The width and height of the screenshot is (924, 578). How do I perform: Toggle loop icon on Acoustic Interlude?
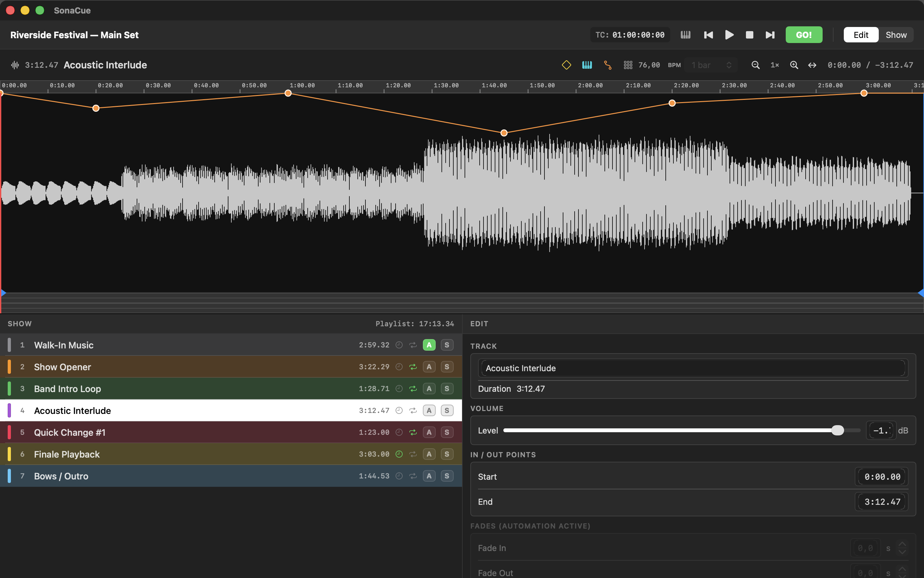(x=413, y=410)
